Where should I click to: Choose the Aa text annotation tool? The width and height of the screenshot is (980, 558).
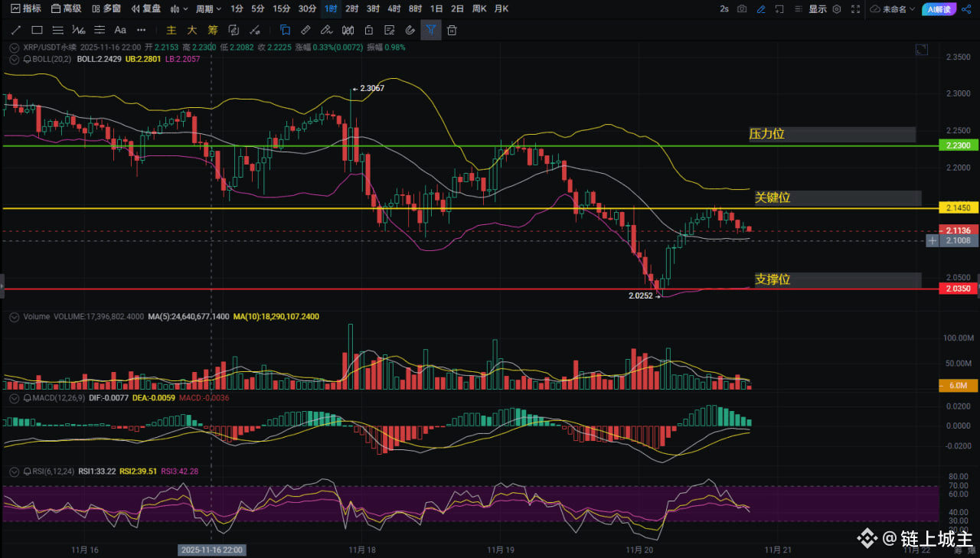click(x=120, y=31)
